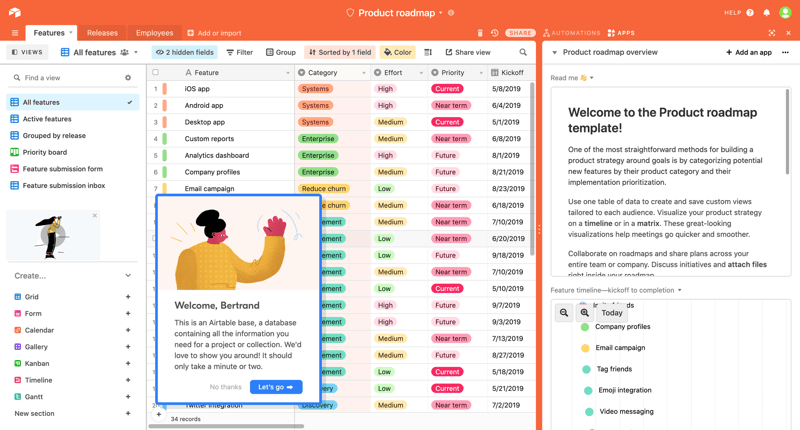Switch to the Releases tab
The width and height of the screenshot is (800, 430).
pyautogui.click(x=102, y=33)
